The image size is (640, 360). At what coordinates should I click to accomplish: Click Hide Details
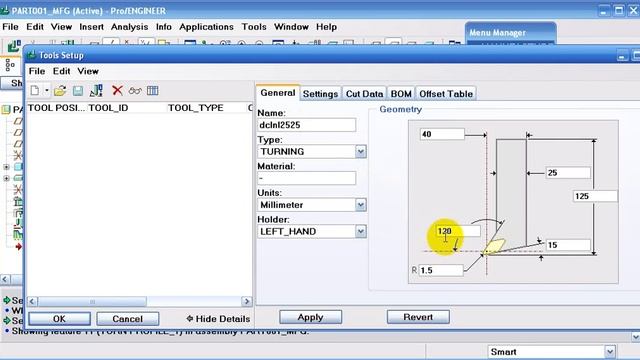click(x=218, y=319)
